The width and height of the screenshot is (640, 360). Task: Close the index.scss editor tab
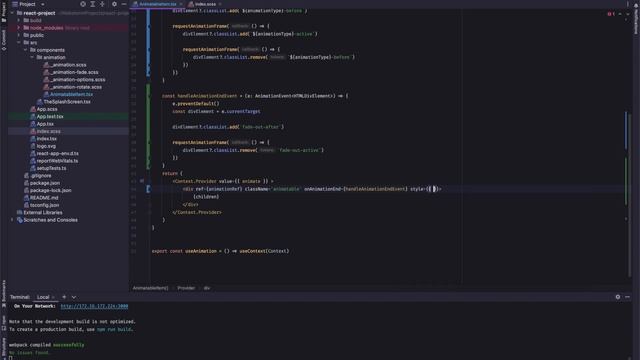click(220, 4)
